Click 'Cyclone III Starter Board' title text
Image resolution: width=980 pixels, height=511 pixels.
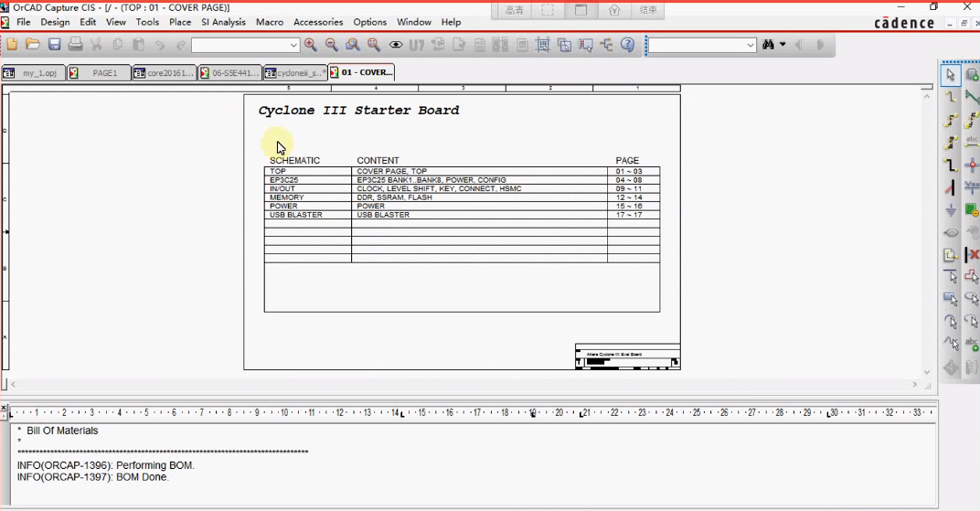358,111
